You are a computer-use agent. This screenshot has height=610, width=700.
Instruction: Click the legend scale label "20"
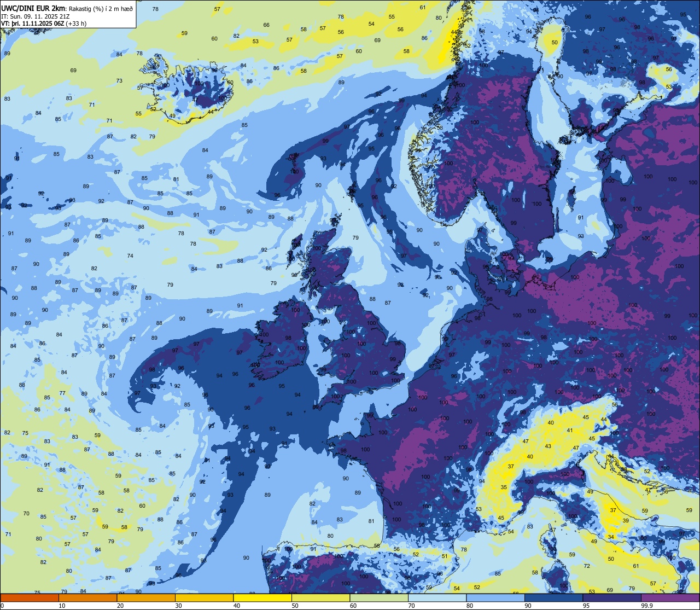pos(120,606)
